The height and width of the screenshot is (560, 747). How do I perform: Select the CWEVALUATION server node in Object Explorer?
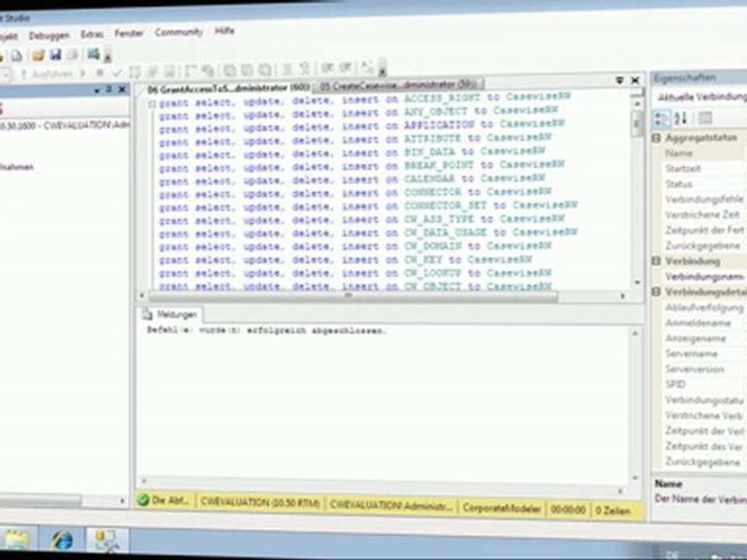click(64, 125)
